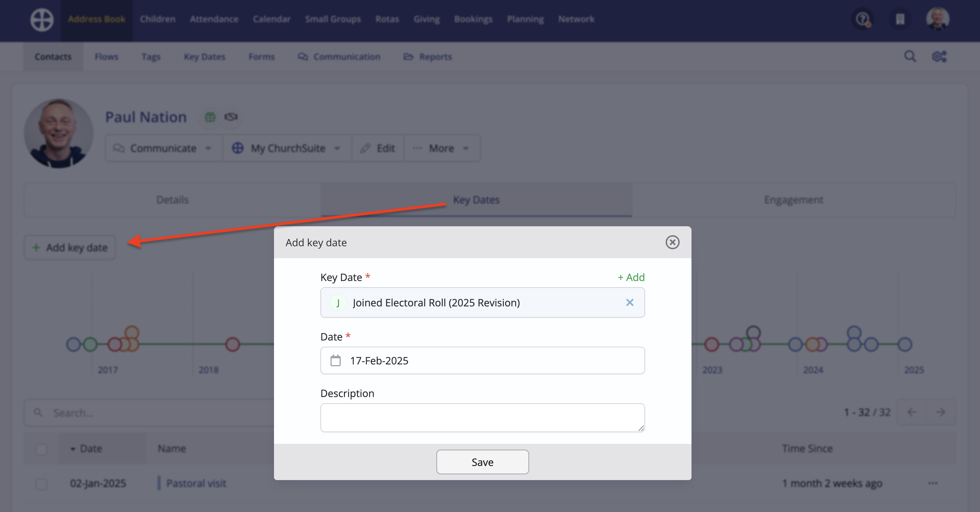Open the user profile avatar menu
980x512 pixels.
[x=938, y=19]
